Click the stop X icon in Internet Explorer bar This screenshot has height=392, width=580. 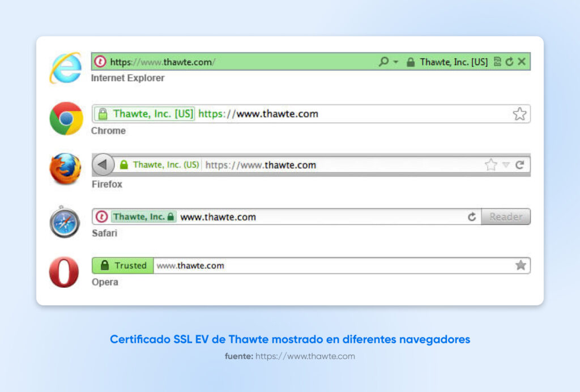tap(522, 62)
